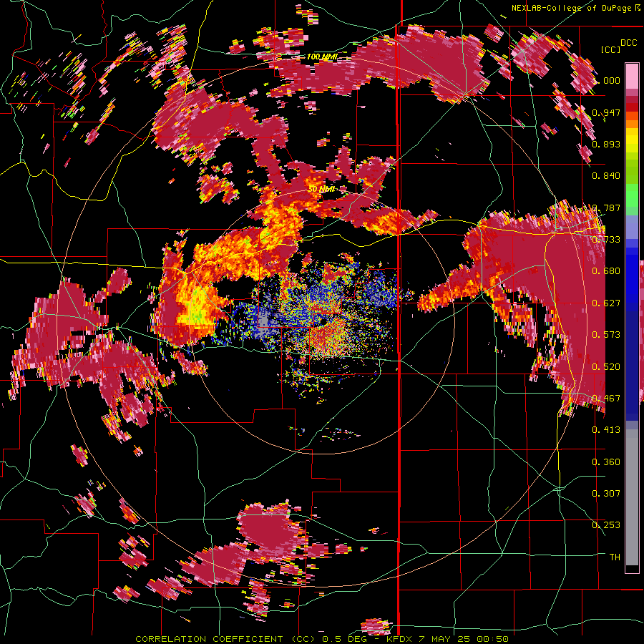Click the [CC] units label
The image size is (644, 644).
click(x=610, y=49)
